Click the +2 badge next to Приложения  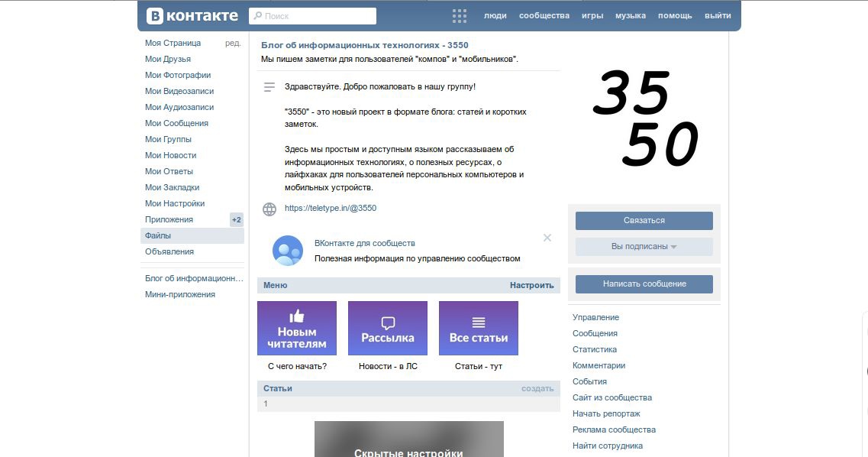(x=237, y=220)
